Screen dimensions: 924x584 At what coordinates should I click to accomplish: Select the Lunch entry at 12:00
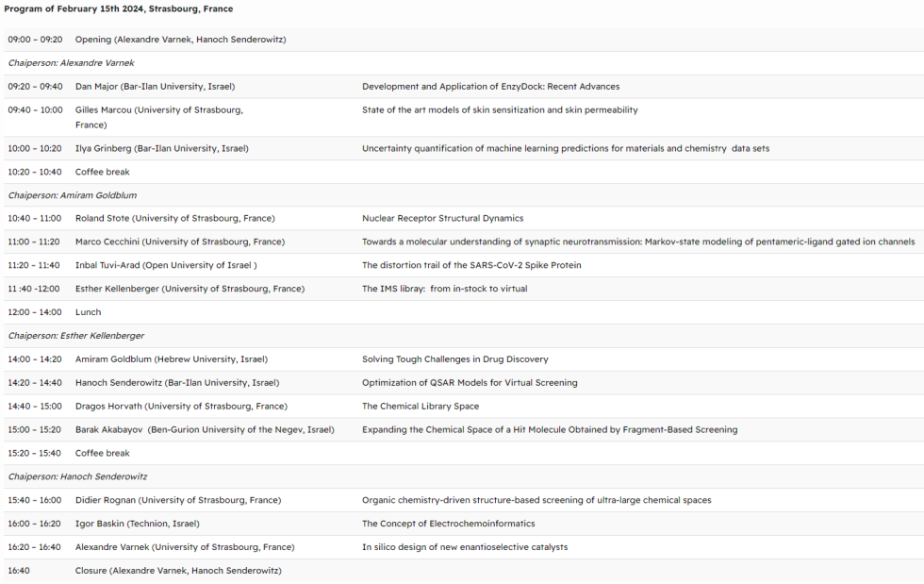pyautogui.click(x=88, y=312)
